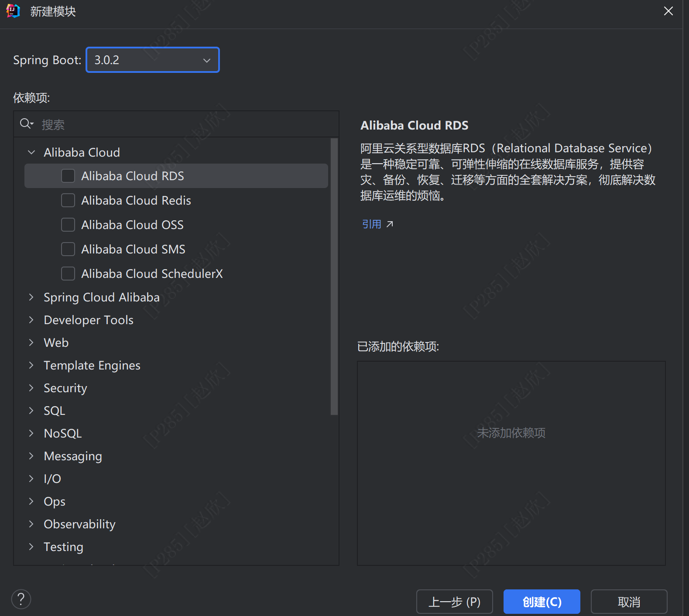Open the help question mark button

(x=21, y=599)
